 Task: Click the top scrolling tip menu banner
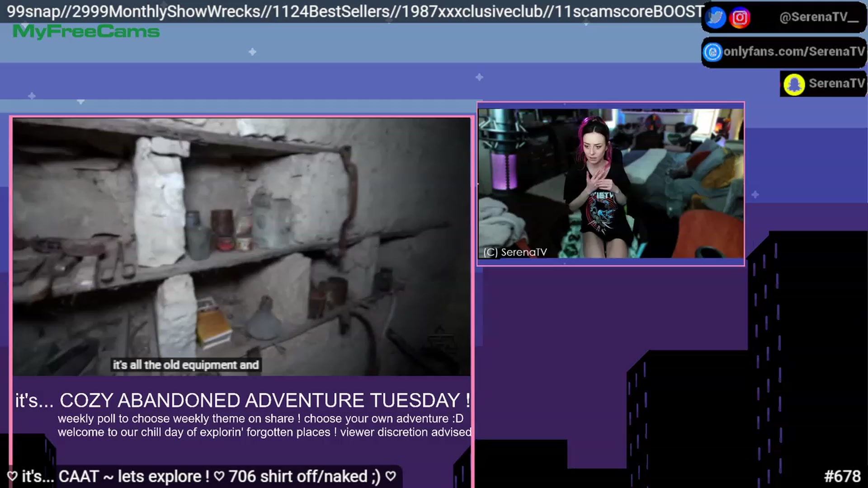tap(355, 11)
